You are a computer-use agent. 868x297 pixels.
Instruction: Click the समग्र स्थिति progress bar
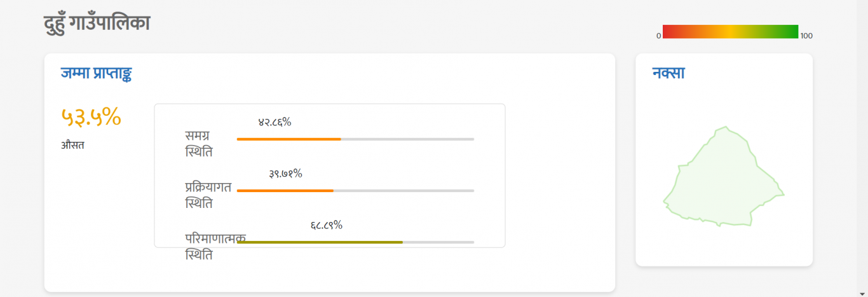coord(355,139)
